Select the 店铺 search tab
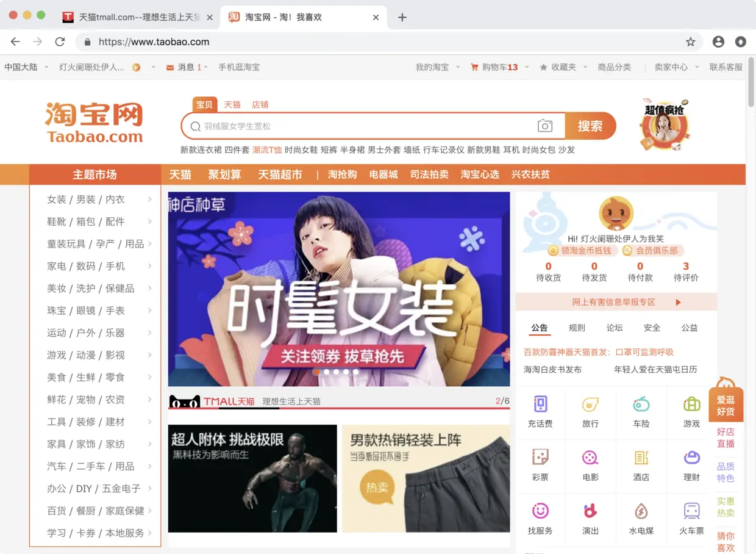Screen dimensions: 756x554 (260, 105)
